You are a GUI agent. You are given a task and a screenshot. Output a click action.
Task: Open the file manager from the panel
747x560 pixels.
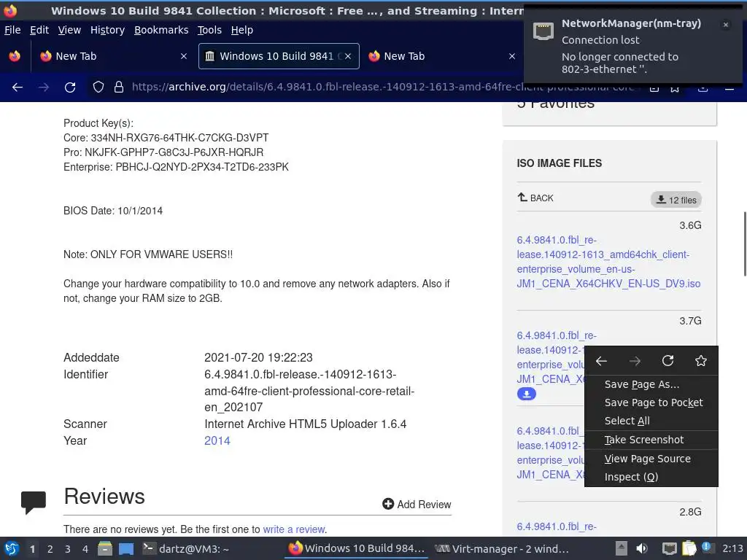coord(105,548)
